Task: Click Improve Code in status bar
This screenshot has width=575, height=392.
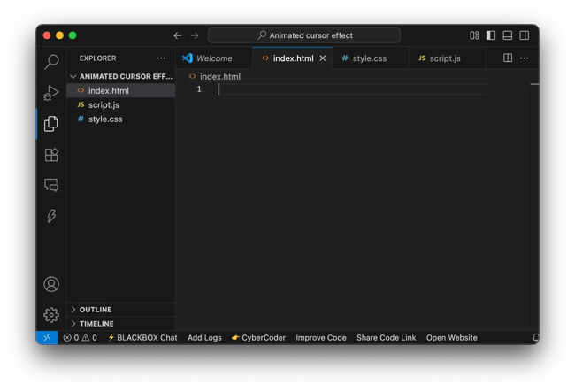Action: [321, 338]
